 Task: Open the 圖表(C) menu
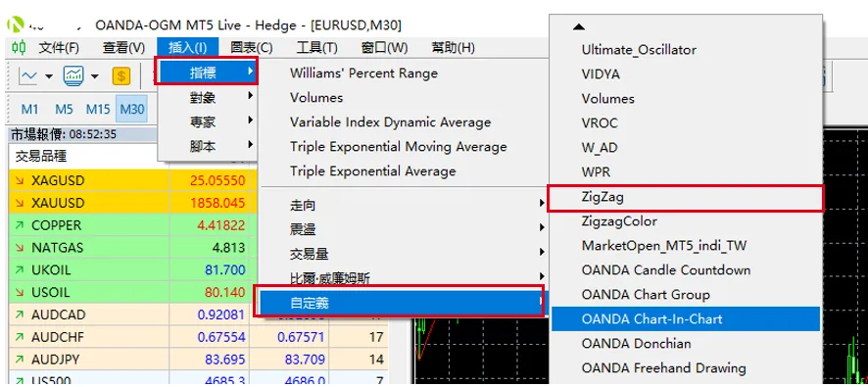point(252,48)
